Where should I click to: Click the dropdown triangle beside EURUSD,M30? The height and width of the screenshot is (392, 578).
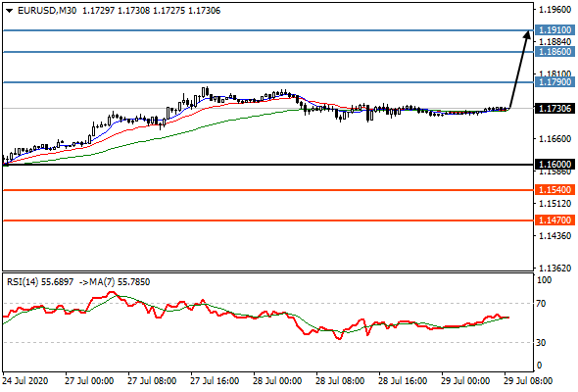coord(9,11)
